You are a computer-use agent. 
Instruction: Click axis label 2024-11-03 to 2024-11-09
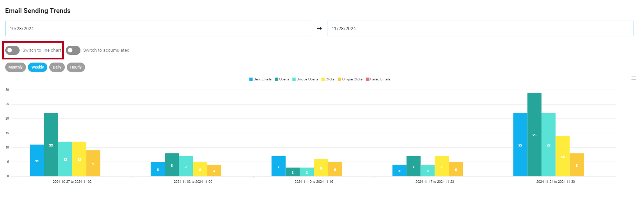(x=193, y=182)
